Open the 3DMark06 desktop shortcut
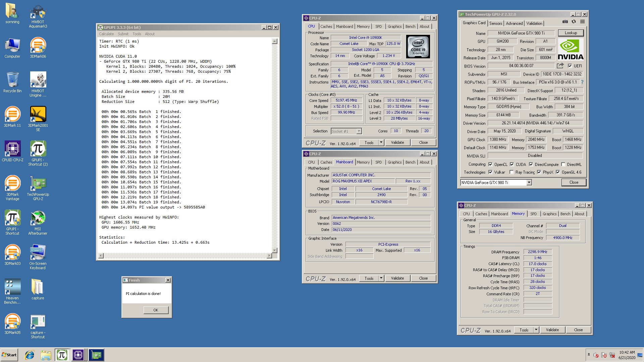This screenshot has height=362, width=644. (38, 48)
